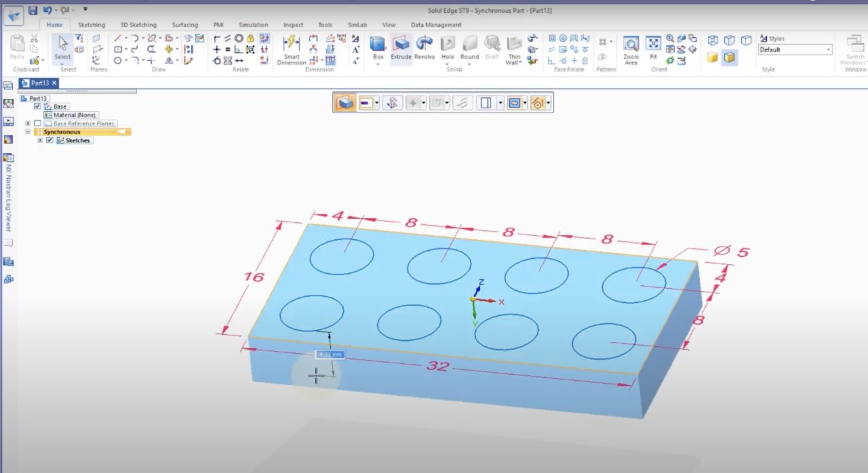Close the Part13 document tab
The height and width of the screenshot is (473, 868).
coord(54,83)
